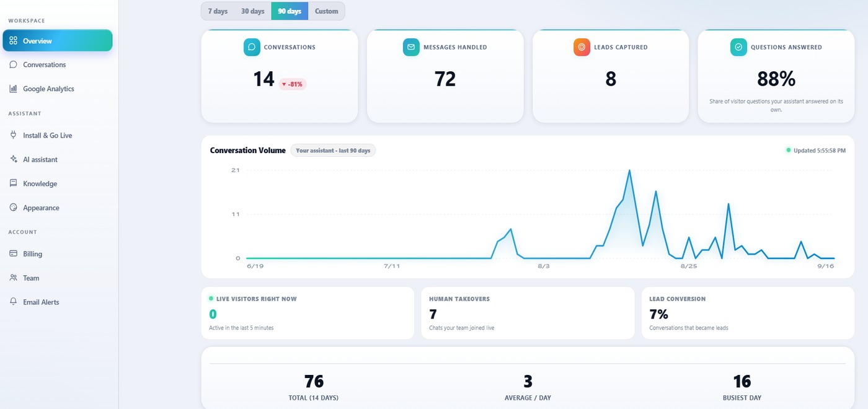Viewport: 868px width, 409px height.
Task: Click the Billing card icon
Action: 13,254
